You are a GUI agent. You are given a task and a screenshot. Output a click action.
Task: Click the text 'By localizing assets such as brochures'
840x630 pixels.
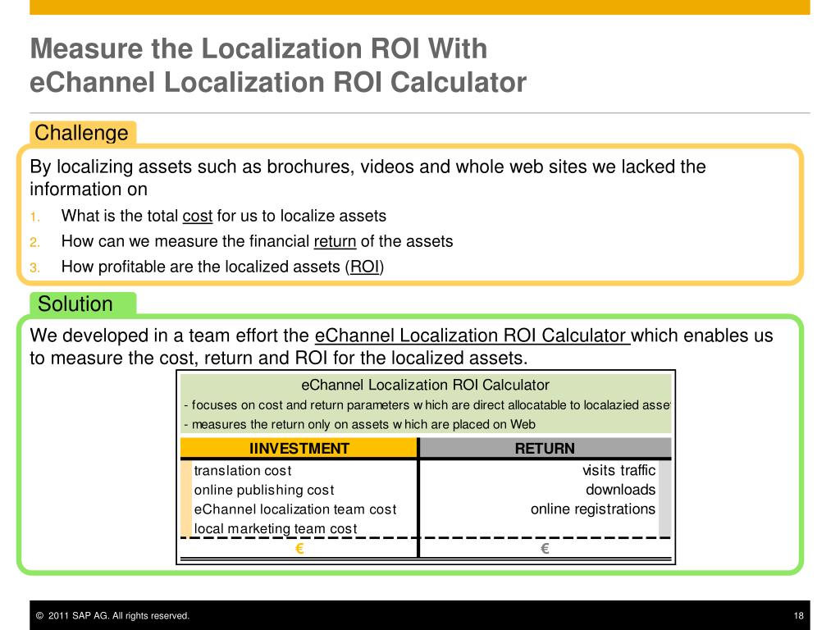(367, 167)
